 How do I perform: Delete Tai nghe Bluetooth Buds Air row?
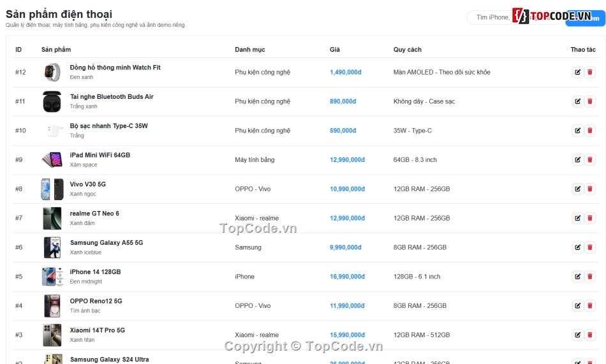coord(590,101)
